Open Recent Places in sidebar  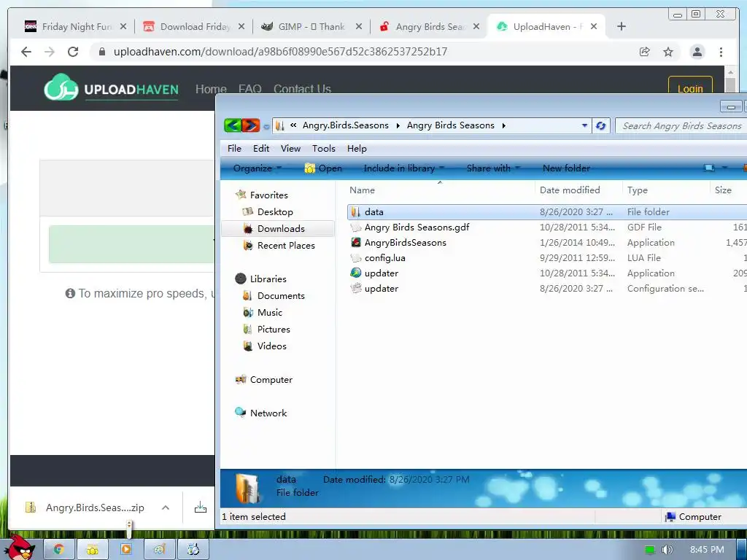[286, 246]
